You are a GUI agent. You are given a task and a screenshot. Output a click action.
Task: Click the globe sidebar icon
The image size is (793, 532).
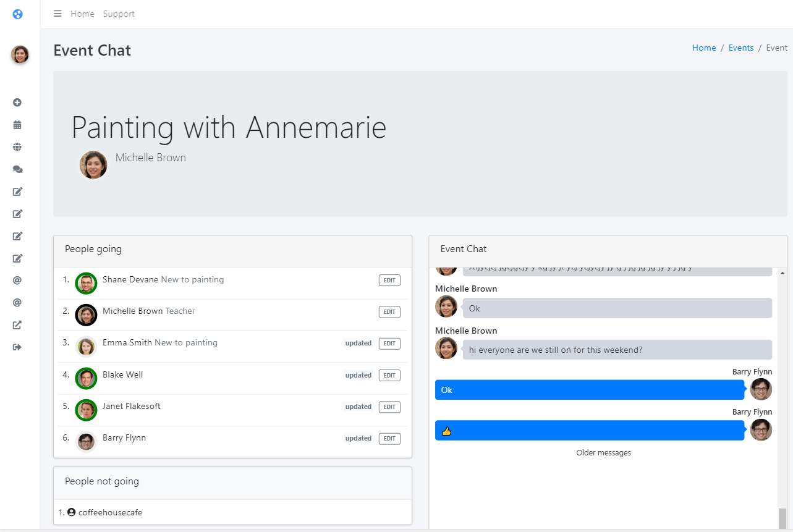[x=17, y=147]
